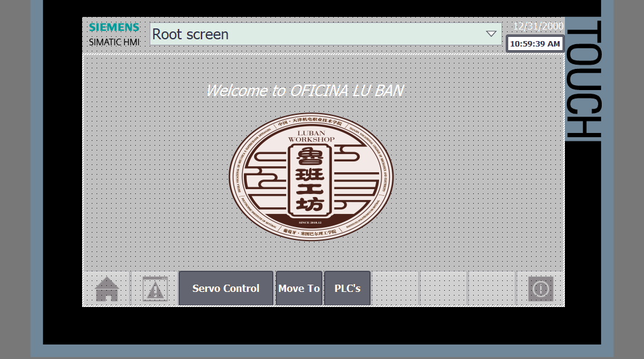
Task: Click the Welcome to OFICINA LU BAN text
Action: click(x=305, y=91)
